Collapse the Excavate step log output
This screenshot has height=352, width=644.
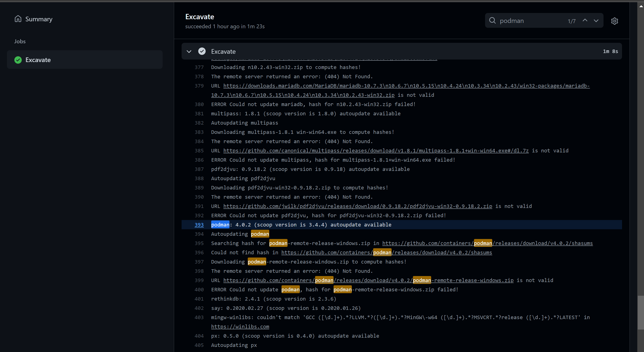coord(189,51)
